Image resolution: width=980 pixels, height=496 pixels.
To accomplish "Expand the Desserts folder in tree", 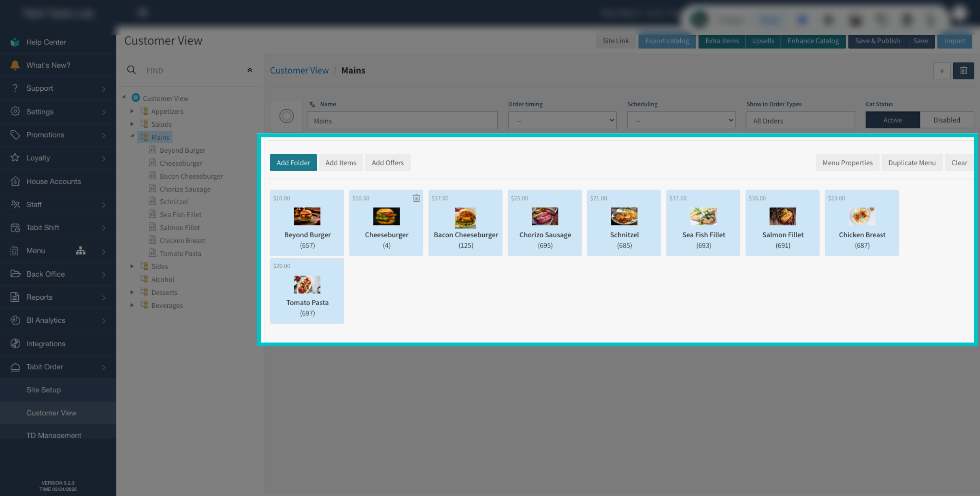I will (x=132, y=292).
